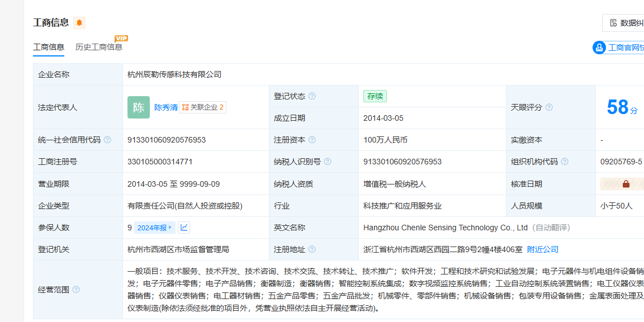Switch to 历史工商信息 tab
Screen dimensions: 644x322
click(x=99, y=47)
